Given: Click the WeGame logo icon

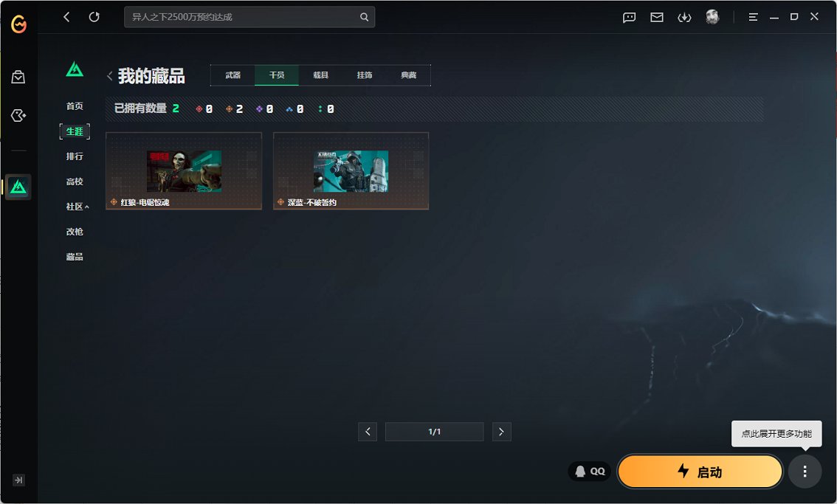Looking at the screenshot, I should pyautogui.click(x=18, y=24).
